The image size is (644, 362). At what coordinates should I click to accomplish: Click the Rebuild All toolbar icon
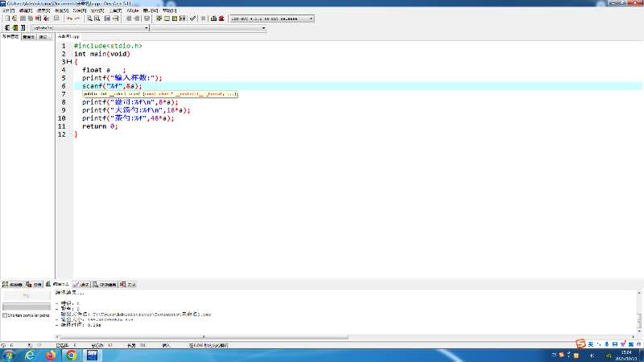tap(183, 19)
